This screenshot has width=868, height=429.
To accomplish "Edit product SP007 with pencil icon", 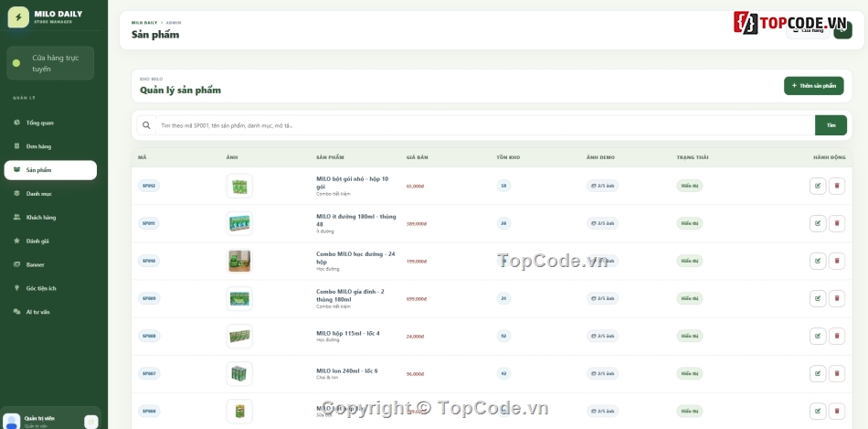I will 818,373.
